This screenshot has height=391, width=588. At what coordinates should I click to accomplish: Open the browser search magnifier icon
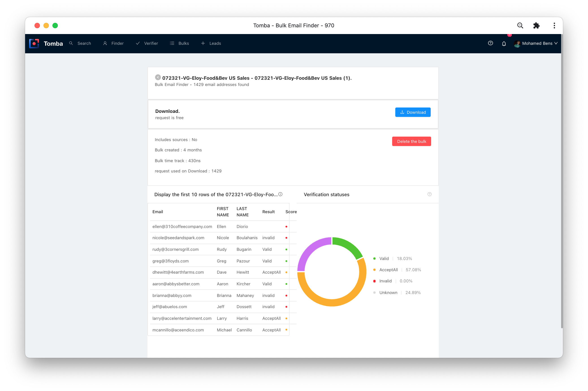pos(520,26)
